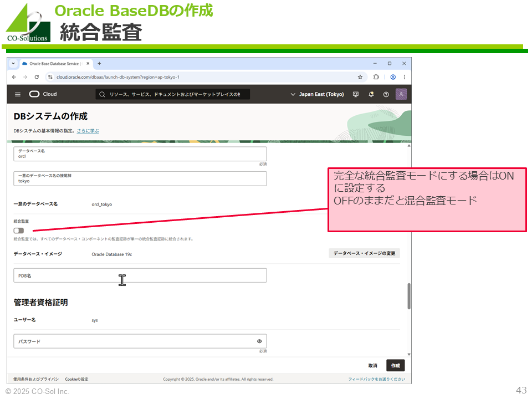
Task: Open the Chrome profile icon
Action: (393, 77)
